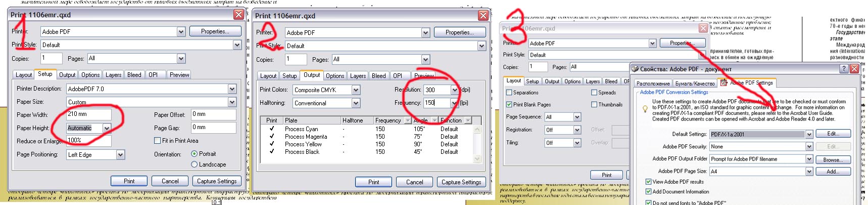Open the Tiling Off dropdown

click(x=577, y=143)
